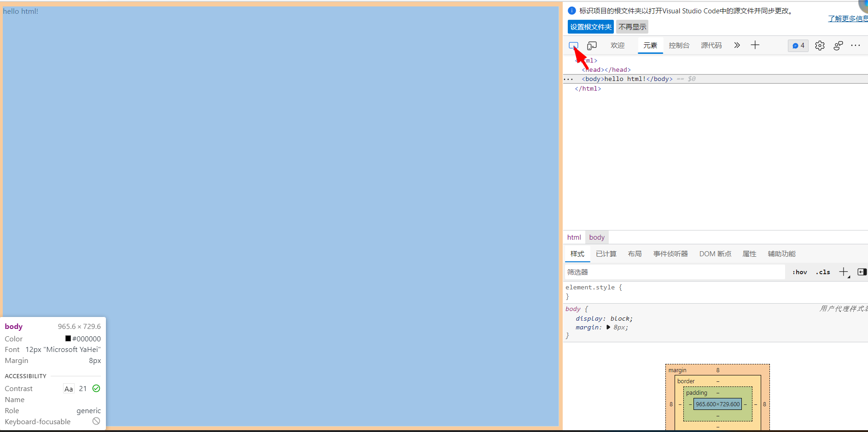
Task: Switch to the 样式 pane tab
Action: coord(577,254)
